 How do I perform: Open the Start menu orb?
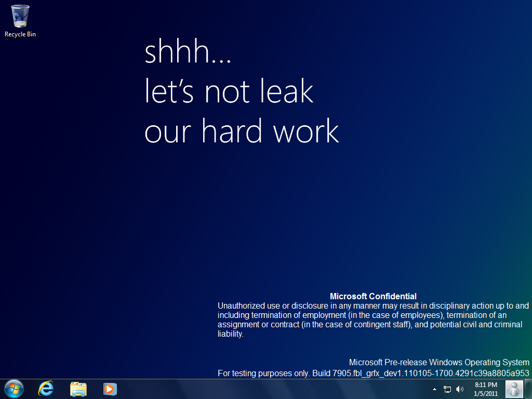click(x=14, y=389)
